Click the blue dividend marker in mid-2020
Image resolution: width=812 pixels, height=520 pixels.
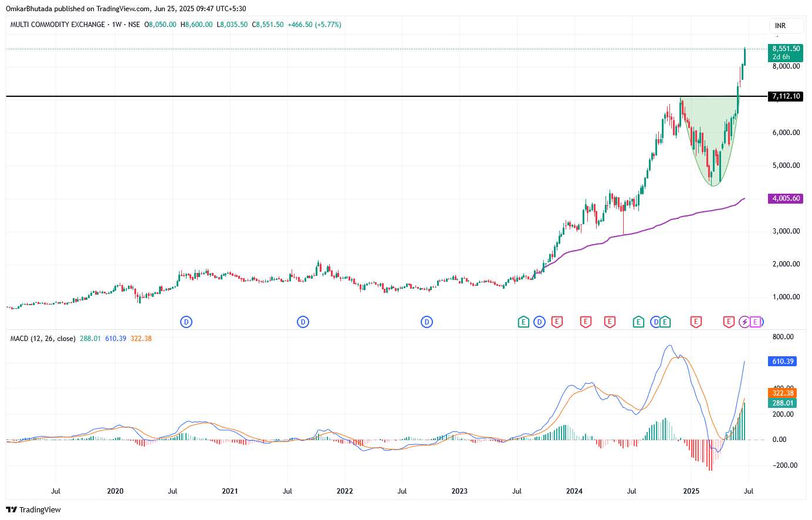pos(186,322)
